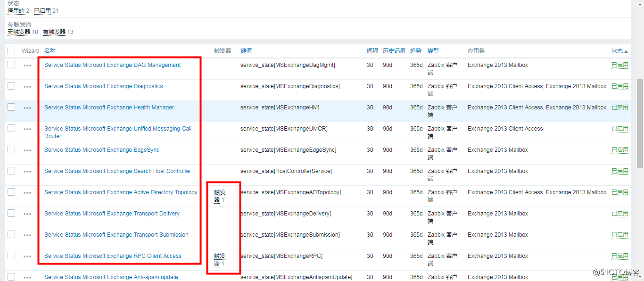Filter items by 无触发器
644x281 pixels.
coord(19,32)
